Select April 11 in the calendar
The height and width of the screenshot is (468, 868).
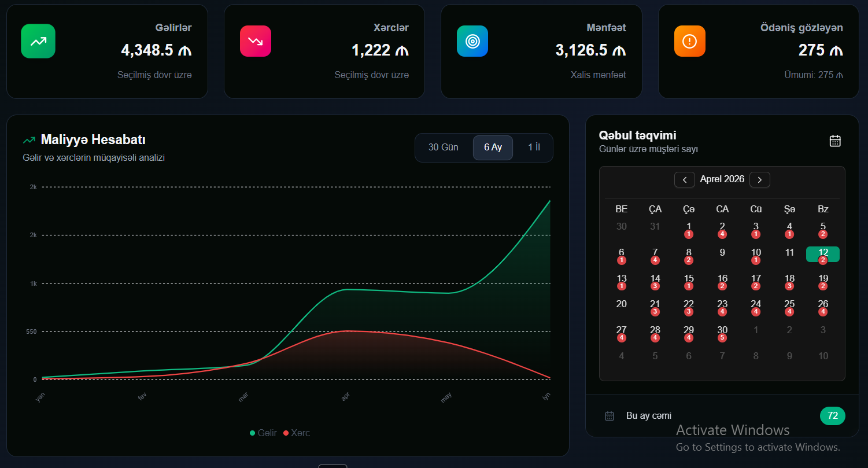pyautogui.click(x=789, y=253)
